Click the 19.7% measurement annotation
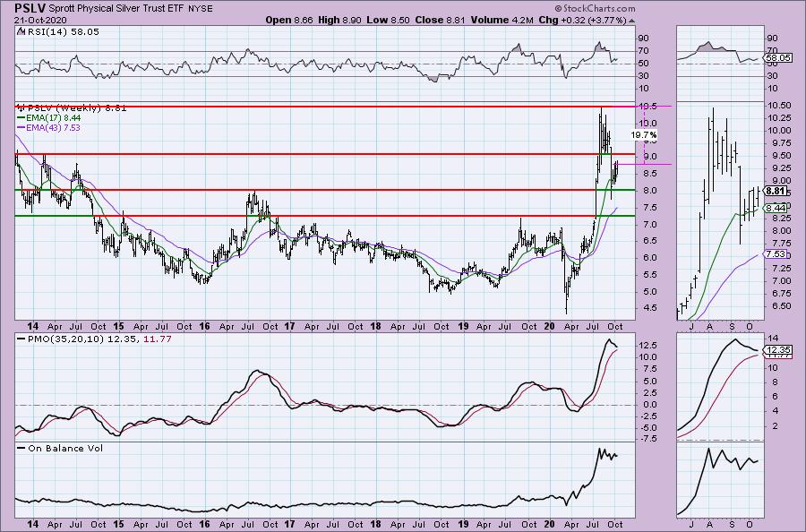Screen dimensions: 806x532 click(644, 135)
